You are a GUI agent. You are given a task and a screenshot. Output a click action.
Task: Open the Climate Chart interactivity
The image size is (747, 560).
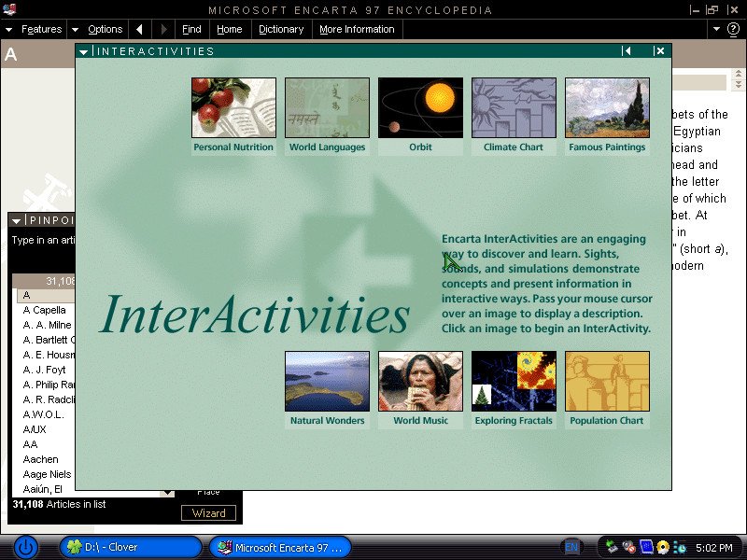pos(514,108)
